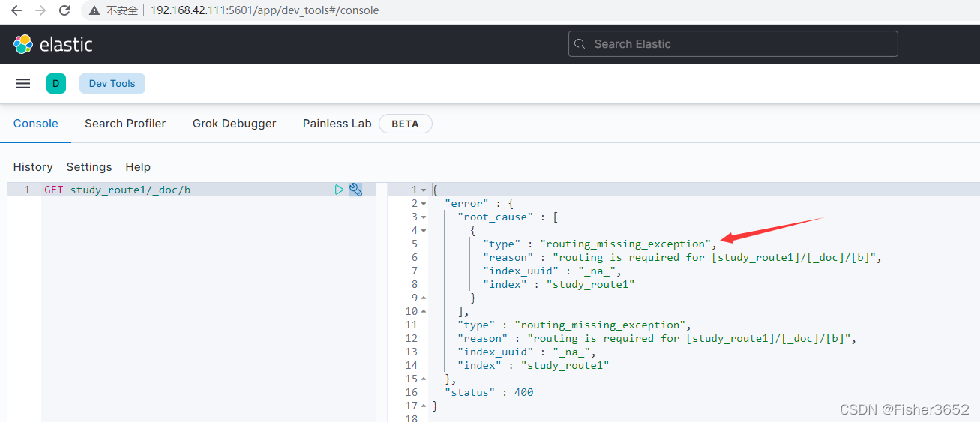Screen dimensions: 980x422
Task: Go back with the browser back arrow
Action: [16, 10]
